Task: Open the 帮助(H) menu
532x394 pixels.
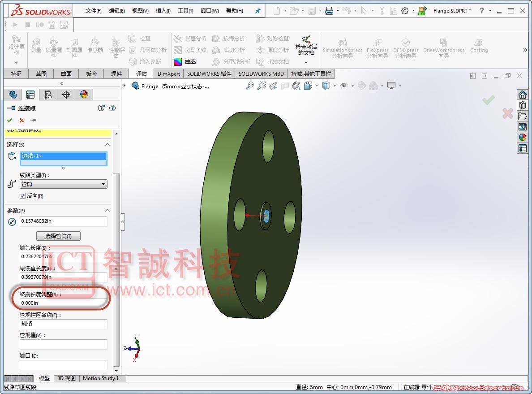Action: [x=235, y=11]
